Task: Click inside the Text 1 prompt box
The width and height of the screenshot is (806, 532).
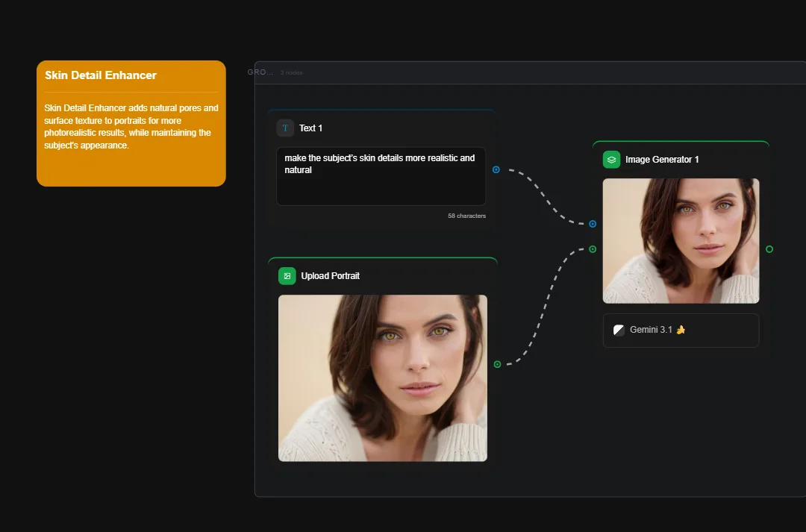Action: click(381, 176)
